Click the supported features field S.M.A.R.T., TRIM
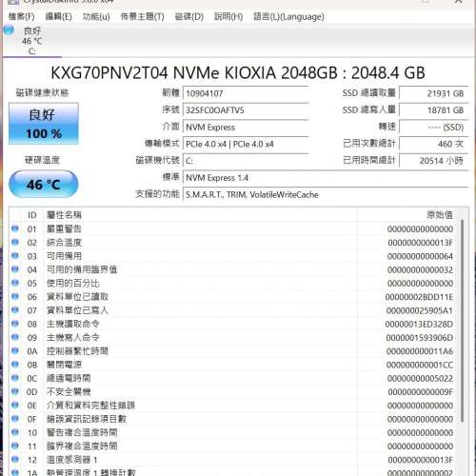476x476 pixels. 326,194
